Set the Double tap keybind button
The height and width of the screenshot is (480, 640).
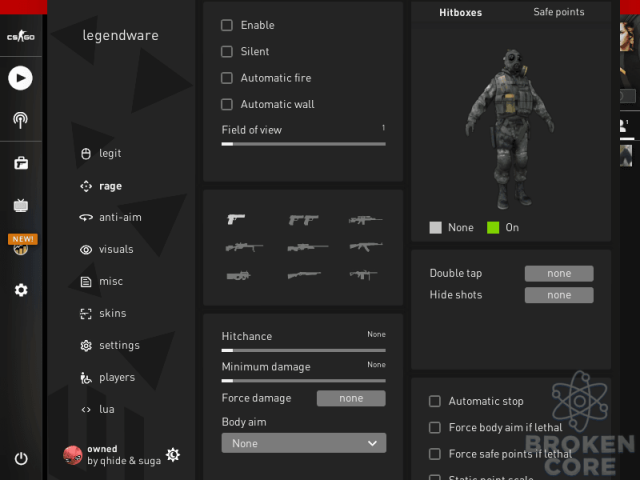pos(559,273)
